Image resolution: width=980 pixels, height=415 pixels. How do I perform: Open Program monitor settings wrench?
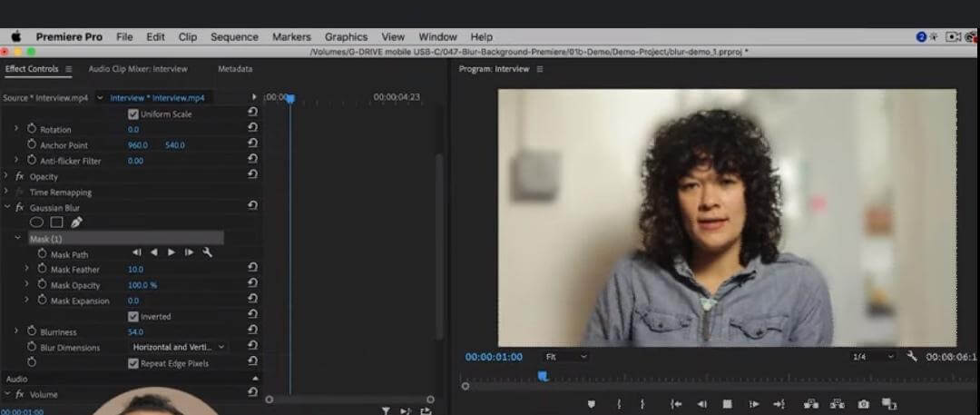point(911,356)
